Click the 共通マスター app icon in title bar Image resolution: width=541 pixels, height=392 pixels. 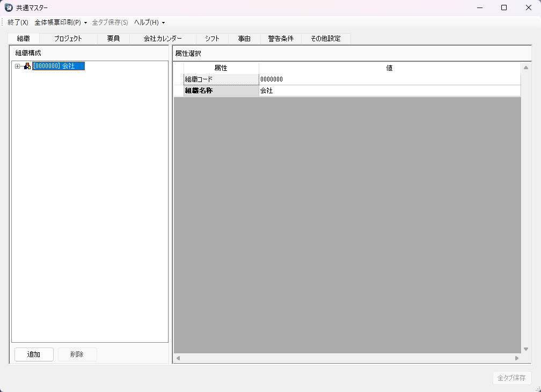click(x=9, y=8)
